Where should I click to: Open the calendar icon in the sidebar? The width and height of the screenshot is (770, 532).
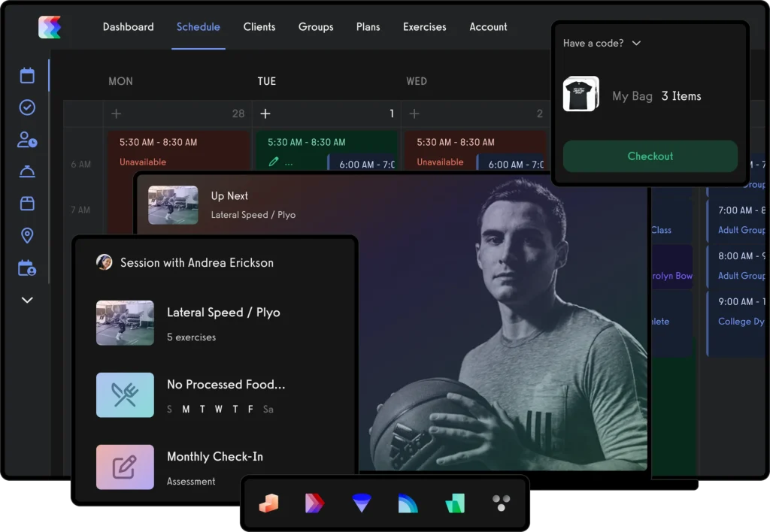[x=27, y=75]
